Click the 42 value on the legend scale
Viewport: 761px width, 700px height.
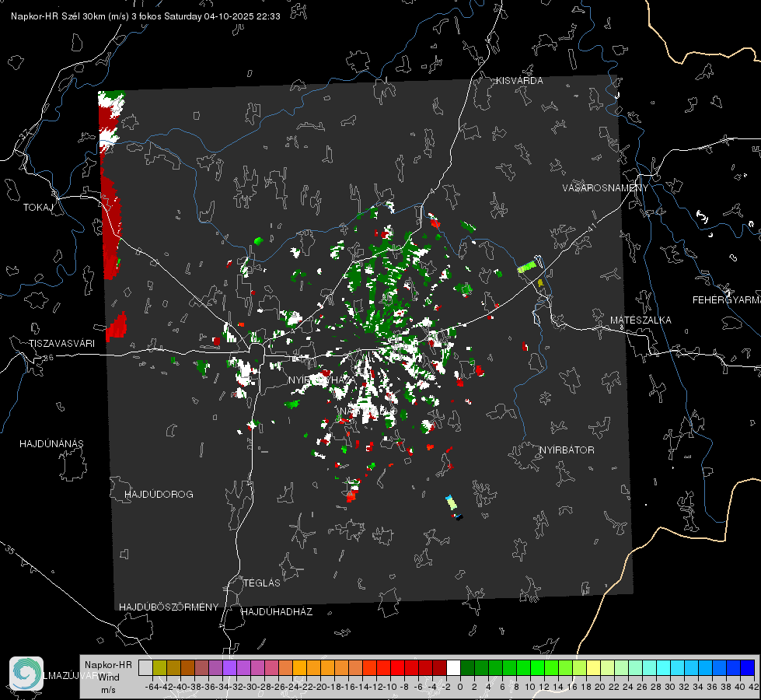coord(754,687)
